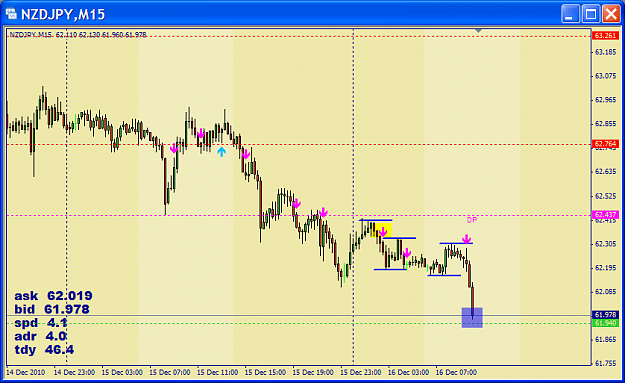Click the 14 Dec 2010 time label

[26, 372]
